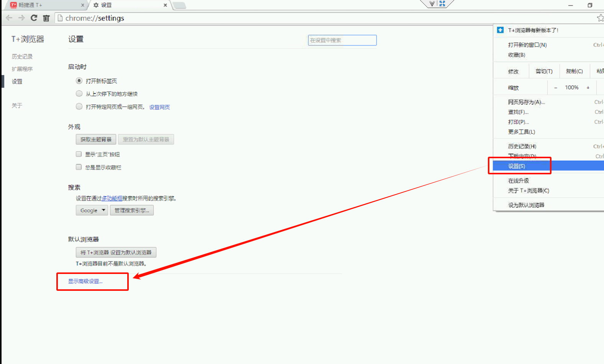Select 打开特定网页或一组网页 option

click(x=79, y=107)
